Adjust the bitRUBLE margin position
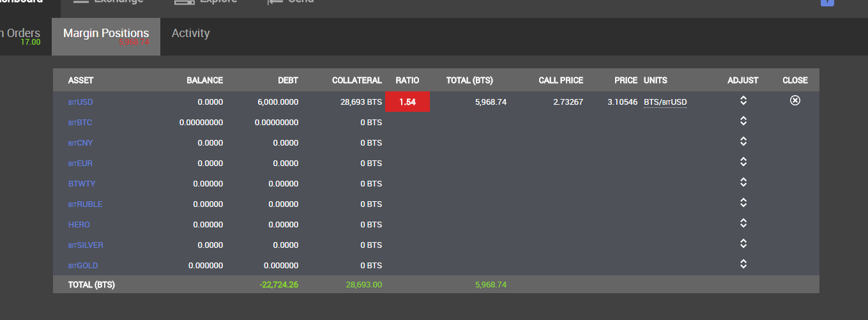 click(743, 203)
